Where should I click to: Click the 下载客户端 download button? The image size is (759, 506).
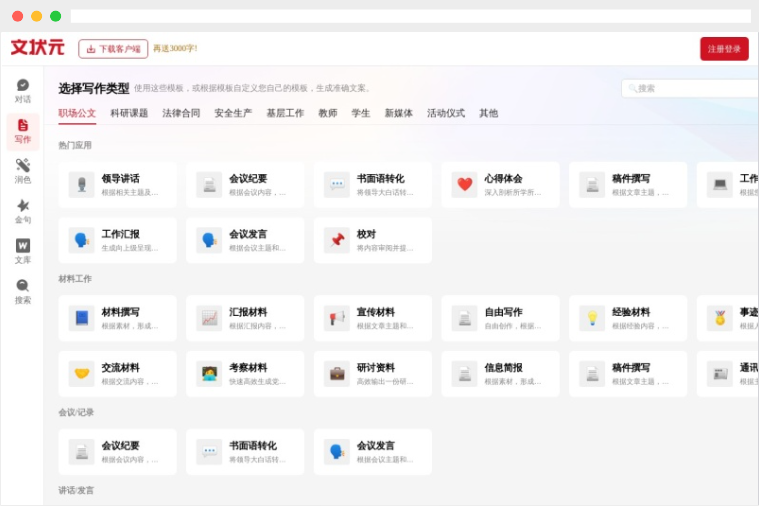(x=113, y=49)
